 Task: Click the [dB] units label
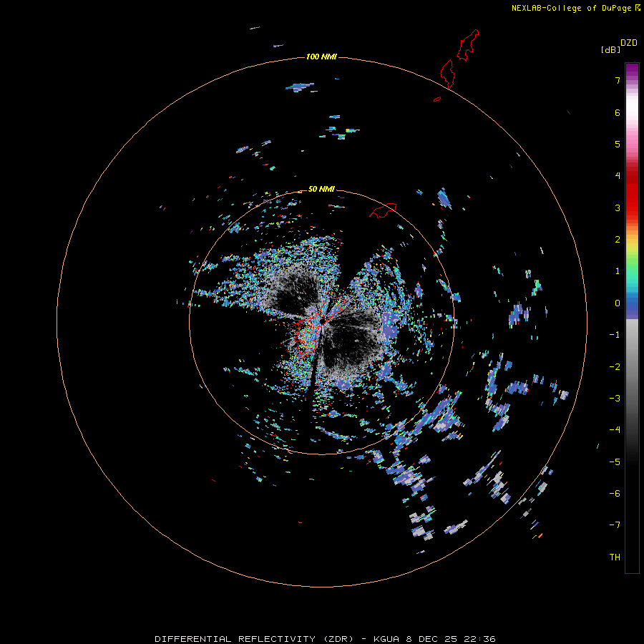coord(610,49)
